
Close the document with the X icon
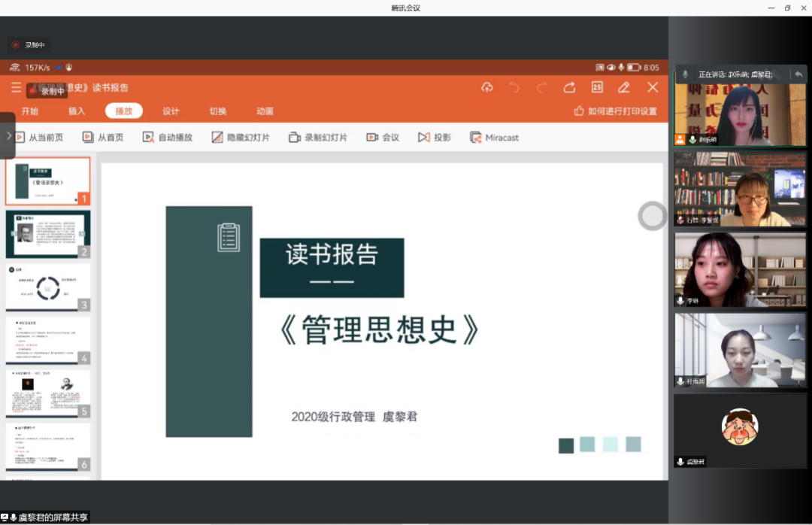click(653, 87)
